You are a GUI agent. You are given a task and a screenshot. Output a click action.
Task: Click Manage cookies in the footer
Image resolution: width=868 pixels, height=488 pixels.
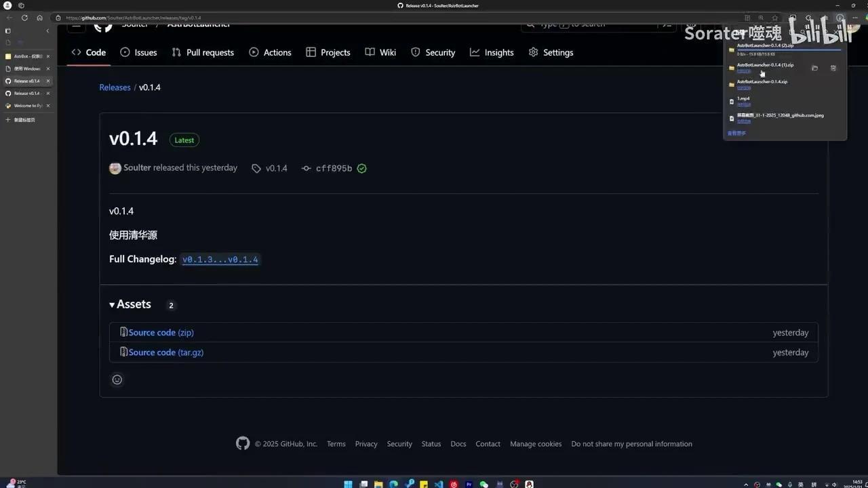click(536, 444)
